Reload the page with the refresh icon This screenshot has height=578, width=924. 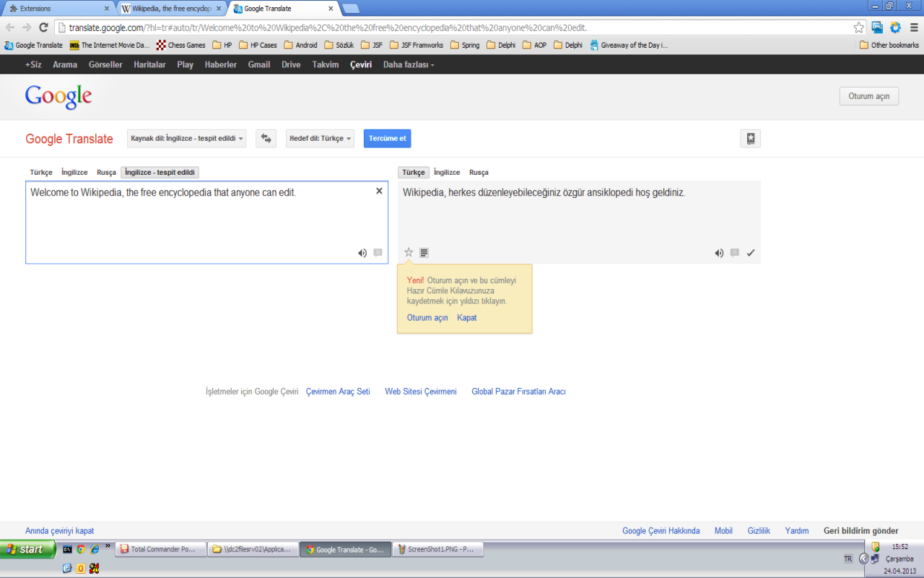point(43,27)
